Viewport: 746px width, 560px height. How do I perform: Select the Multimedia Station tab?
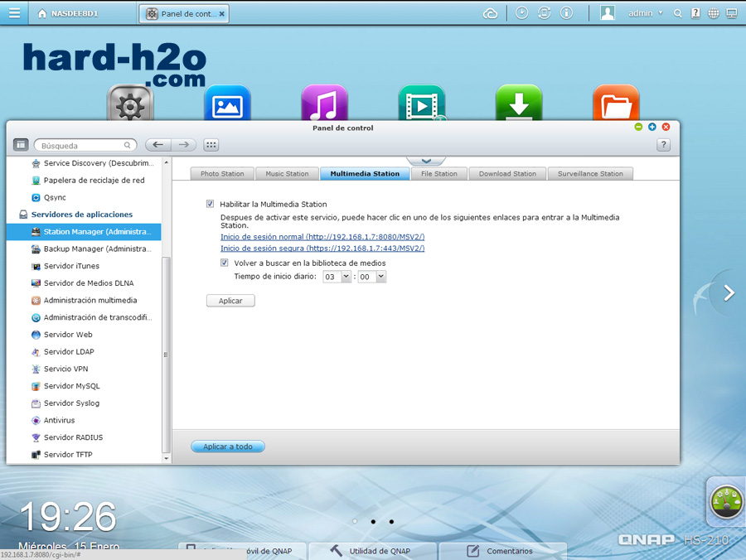tap(365, 173)
